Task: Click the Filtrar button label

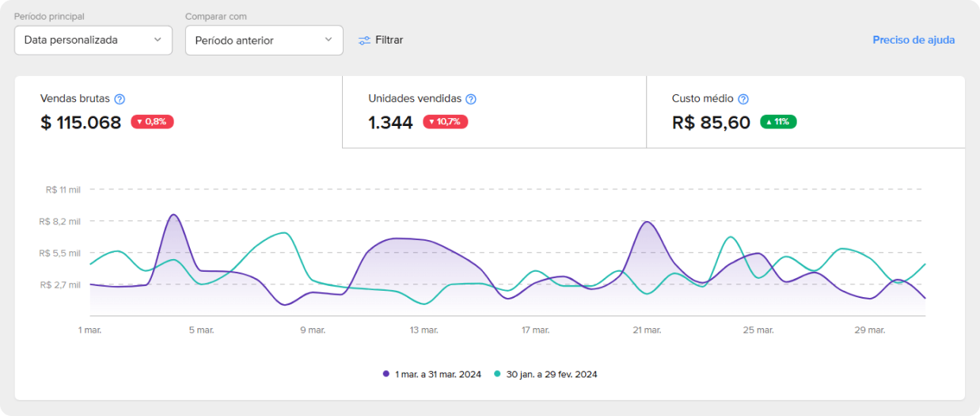Action: click(389, 40)
